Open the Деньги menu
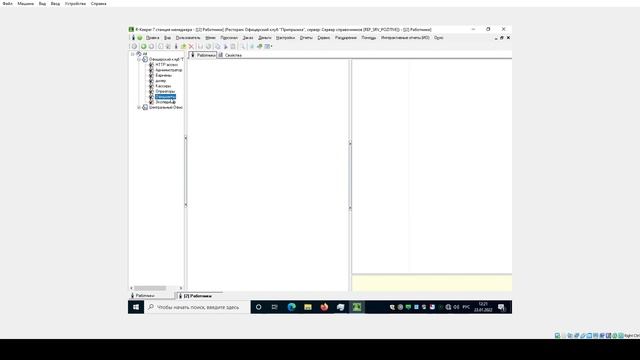Viewport: 640px width, 360px height. [265, 38]
